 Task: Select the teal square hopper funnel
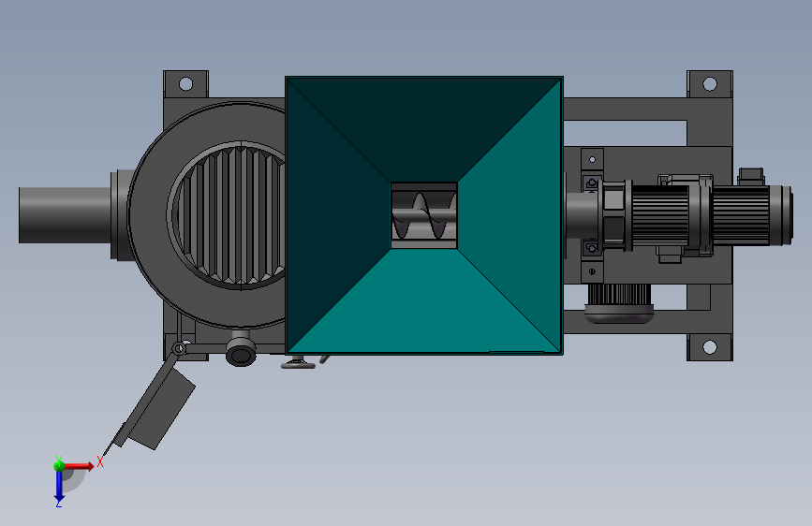[424, 215]
